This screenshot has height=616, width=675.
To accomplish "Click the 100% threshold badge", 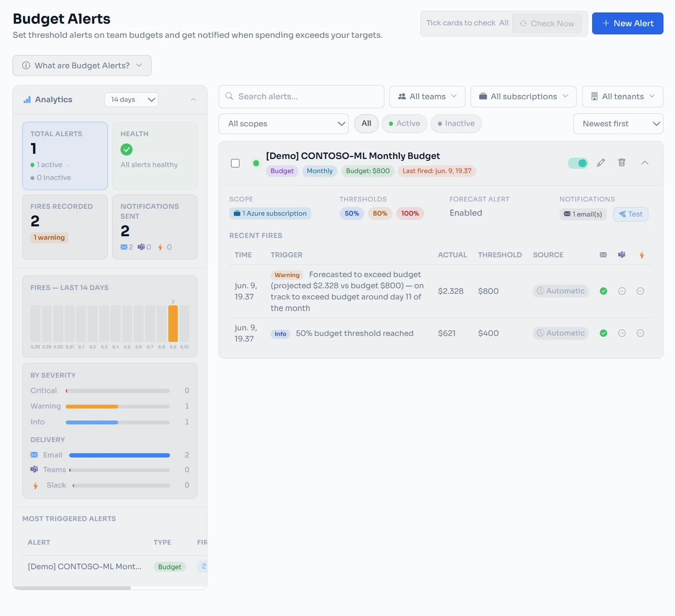I will pos(410,213).
